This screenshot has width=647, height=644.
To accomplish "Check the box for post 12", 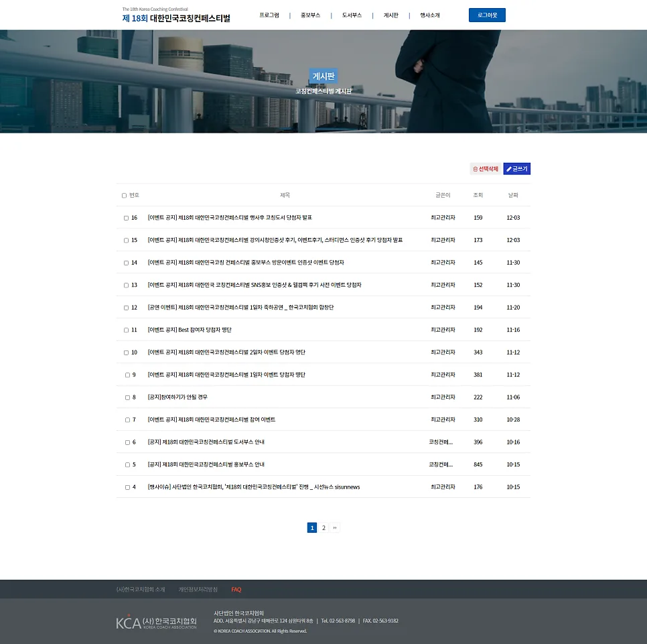I will [127, 308].
